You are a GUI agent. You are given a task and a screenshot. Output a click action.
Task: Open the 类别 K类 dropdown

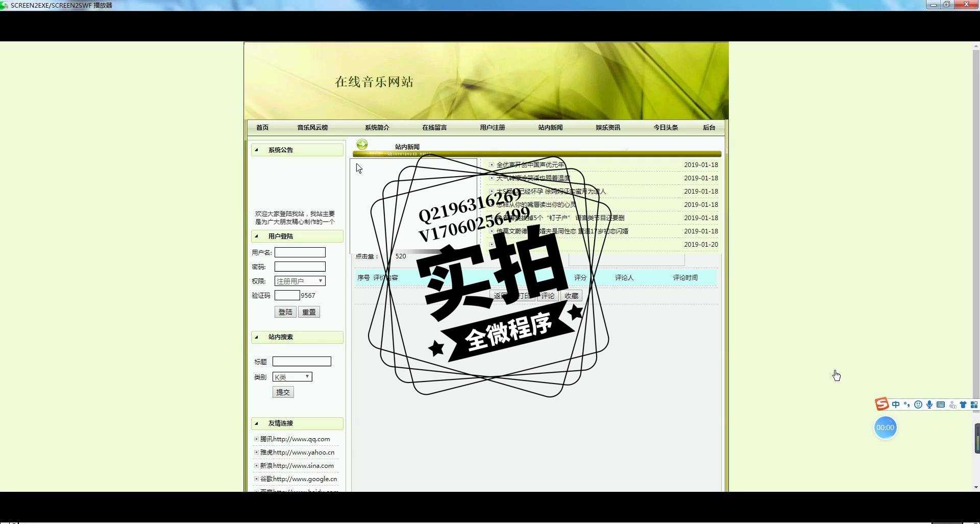coord(292,377)
